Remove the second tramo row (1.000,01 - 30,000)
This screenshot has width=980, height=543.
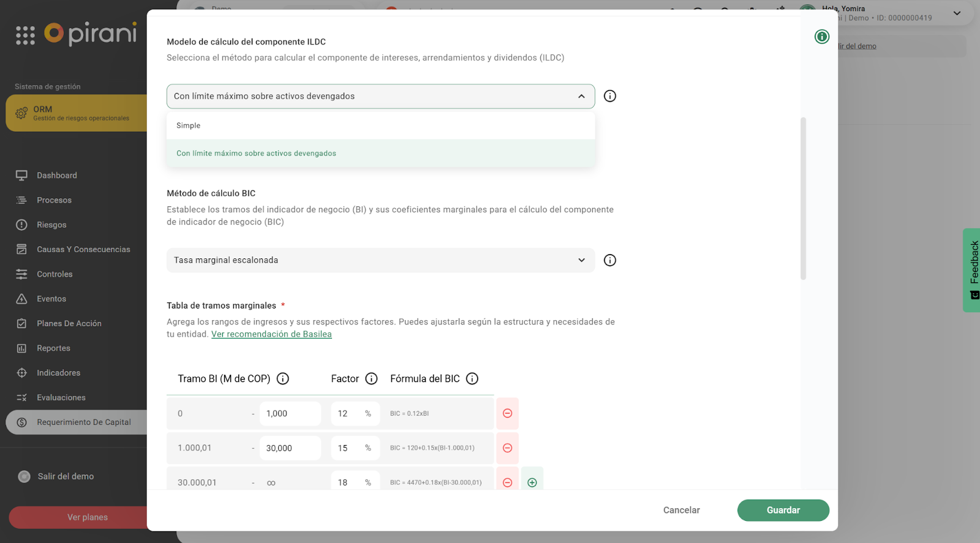(x=507, y=448)
